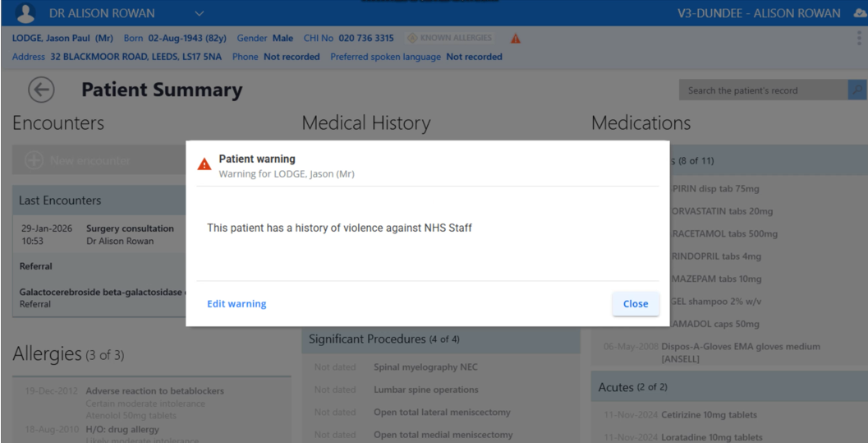Select PERINDOPRIL tabs 4mg medication
Viewport: 868px width, 443px height.
(x=715, y=256)
